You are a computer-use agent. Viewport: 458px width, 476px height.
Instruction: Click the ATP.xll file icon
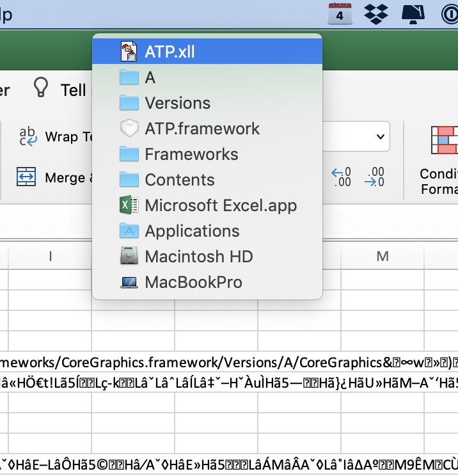(129, 52)
